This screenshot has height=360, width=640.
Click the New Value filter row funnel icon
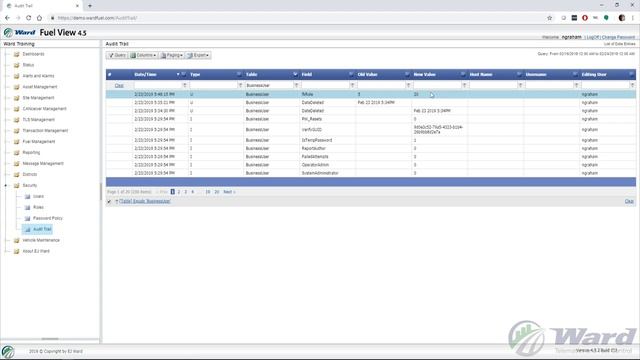click(x=464, y=85)
